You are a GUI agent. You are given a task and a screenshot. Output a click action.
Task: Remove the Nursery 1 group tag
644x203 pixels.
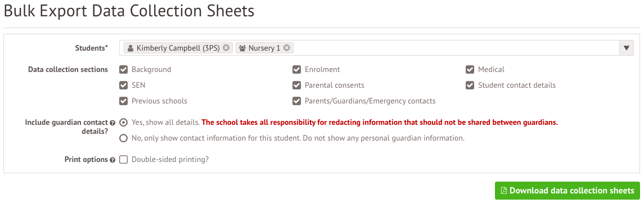(287, 48)
